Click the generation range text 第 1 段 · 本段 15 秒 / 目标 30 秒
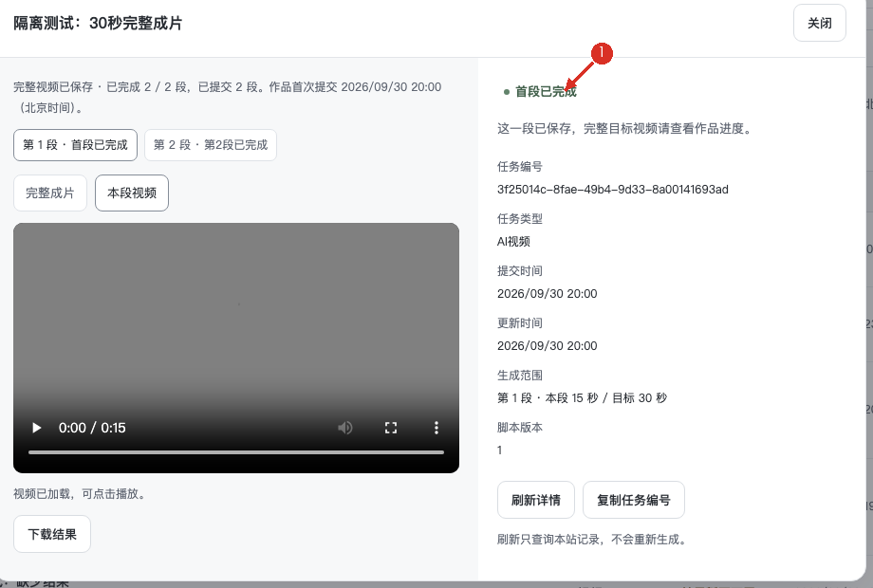Image resolution: width=873 pixels, height=588 pixels. click(x=582, y=398)
